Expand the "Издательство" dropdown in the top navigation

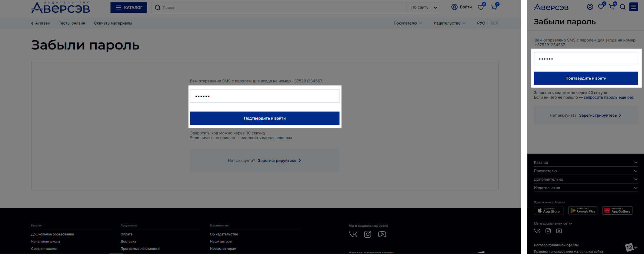pos(449,23)
